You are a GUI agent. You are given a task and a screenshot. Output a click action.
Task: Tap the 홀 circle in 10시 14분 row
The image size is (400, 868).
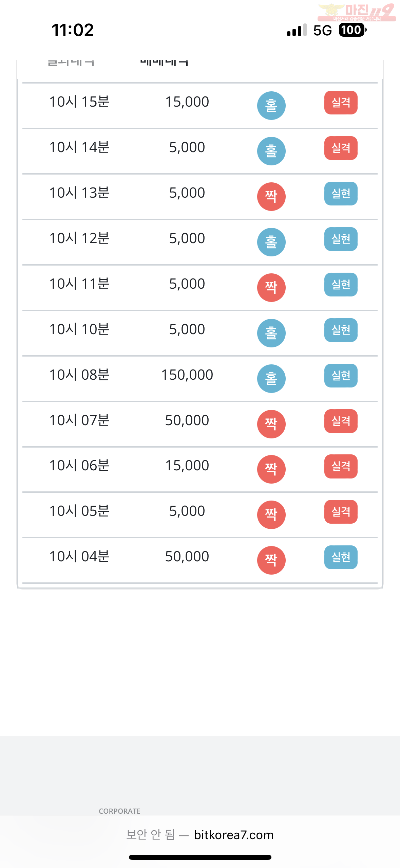[271, 151]
